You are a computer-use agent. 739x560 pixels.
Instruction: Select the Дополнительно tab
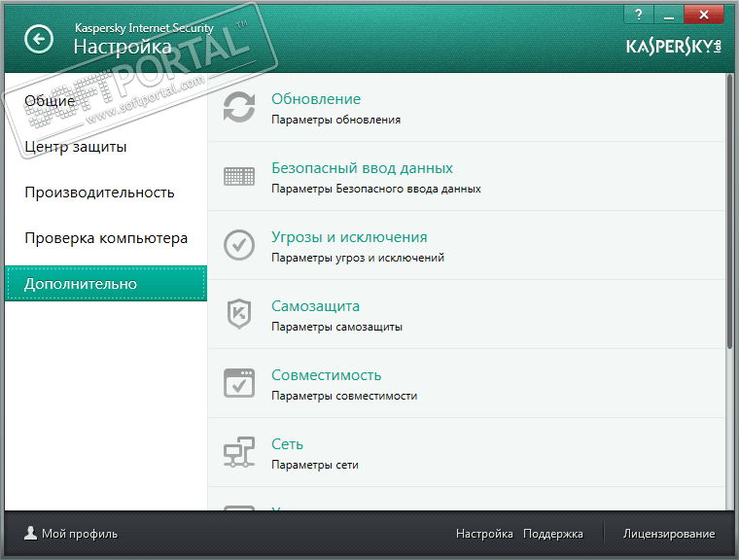106,283
